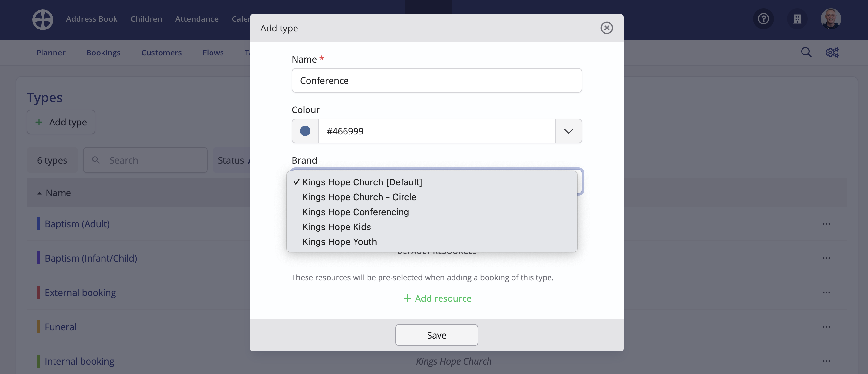Image resolution: width=868 pixels, height=374 pixels.
Task: Open the Address Book module
Action: [91, 19]
